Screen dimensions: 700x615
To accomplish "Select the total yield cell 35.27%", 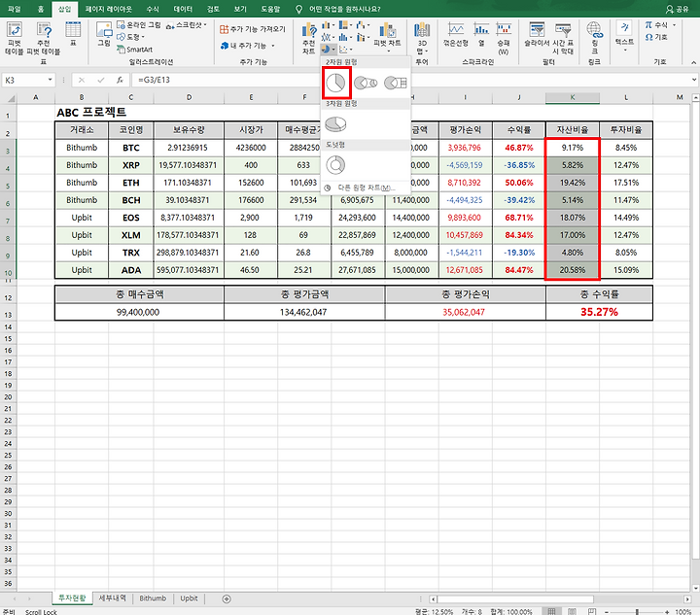I will pyautogui.click(x=599, y=312).
